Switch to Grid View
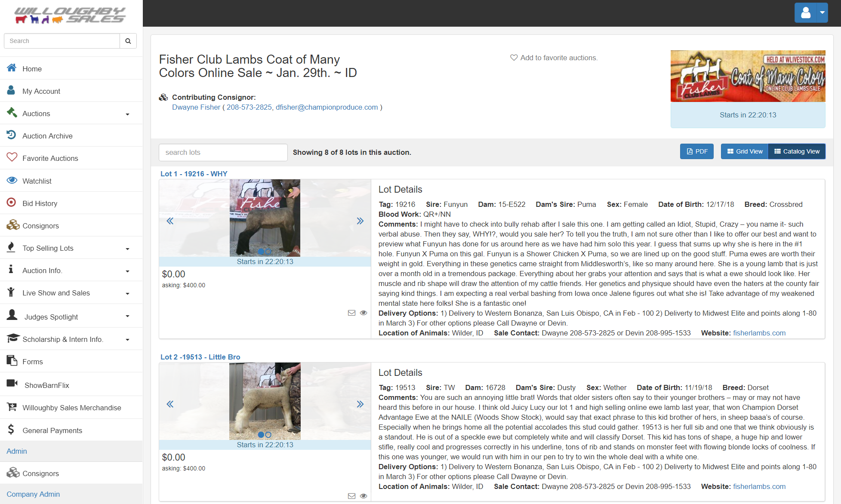The image size is (841, 504). click(x=745, y=151)
